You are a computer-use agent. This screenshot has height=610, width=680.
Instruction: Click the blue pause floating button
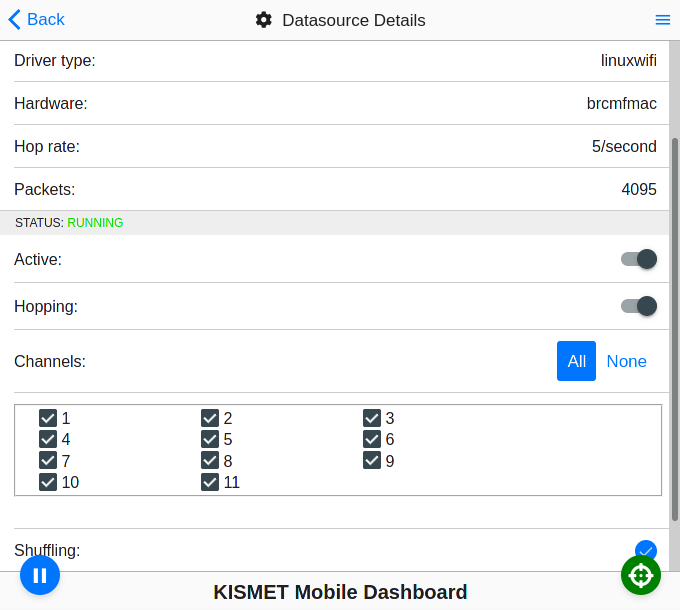coord(40,575)
